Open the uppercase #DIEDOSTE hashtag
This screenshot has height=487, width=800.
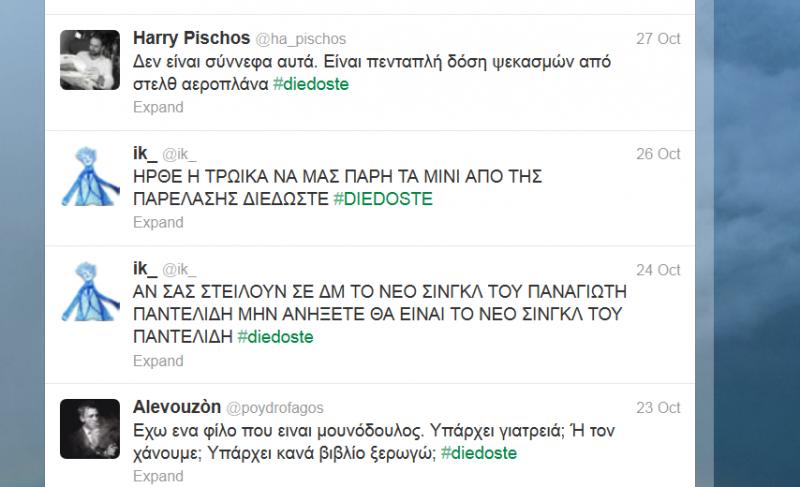383,198
